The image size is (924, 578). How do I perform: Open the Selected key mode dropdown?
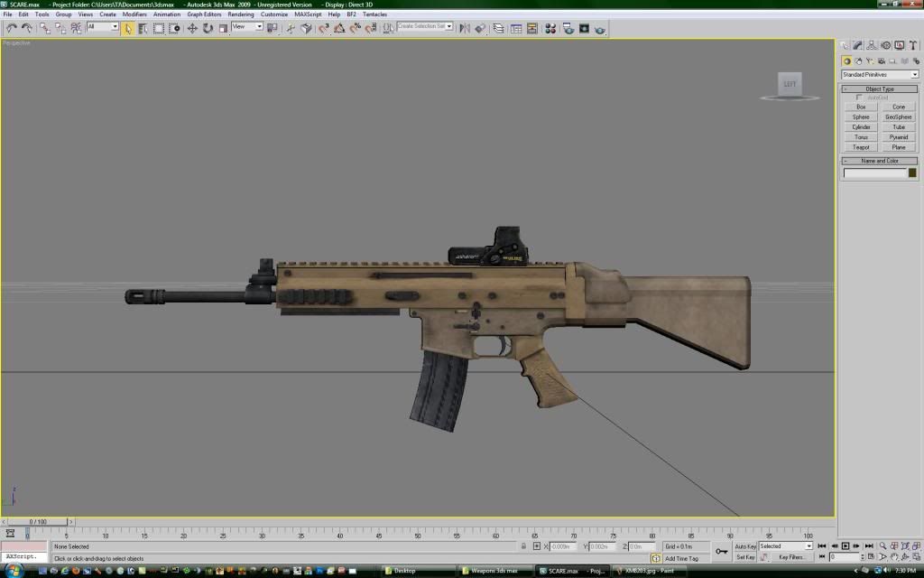coord(786,546)
